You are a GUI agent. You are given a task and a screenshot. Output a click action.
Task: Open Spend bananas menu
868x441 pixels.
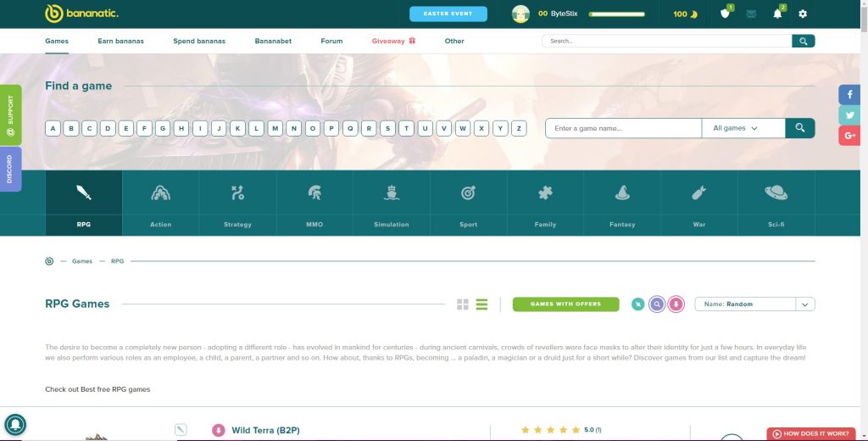pyautogui.click(x=199, y=41)
